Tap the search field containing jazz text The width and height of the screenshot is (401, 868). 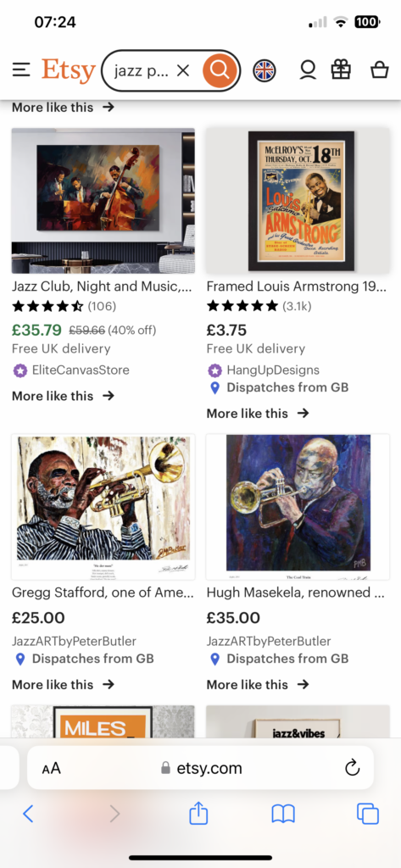[x=142, y=71]
